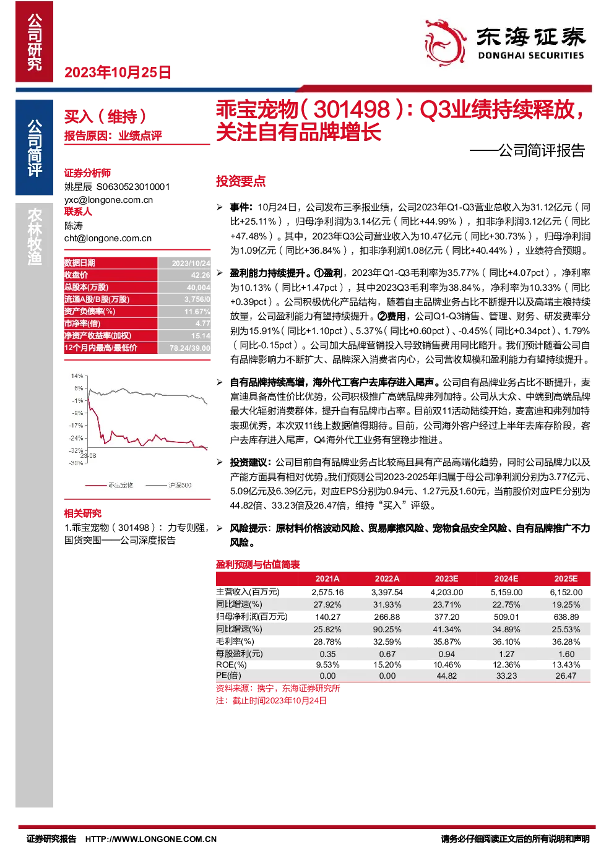Click the 2023E column header
Screen dimensions: 614x868
coord(446,578)
